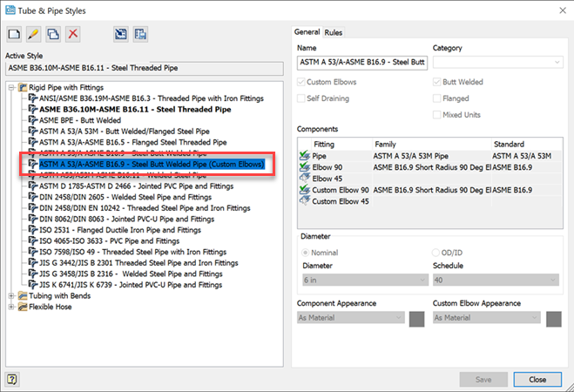Click the pipe icon beside JIS G 3458 style
Screen dimensions: 574x392
pyautogui.click(x=33, y=274)
